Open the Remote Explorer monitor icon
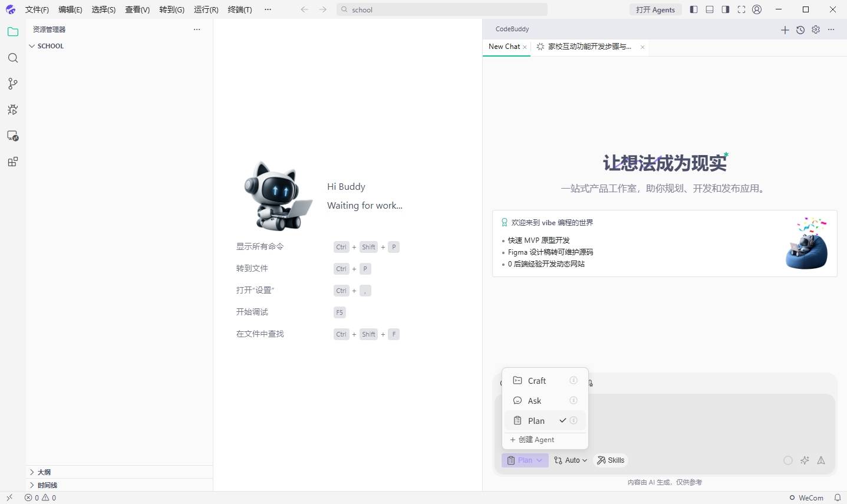This screenshot has height=504, width=847. (x=13, y=136)
